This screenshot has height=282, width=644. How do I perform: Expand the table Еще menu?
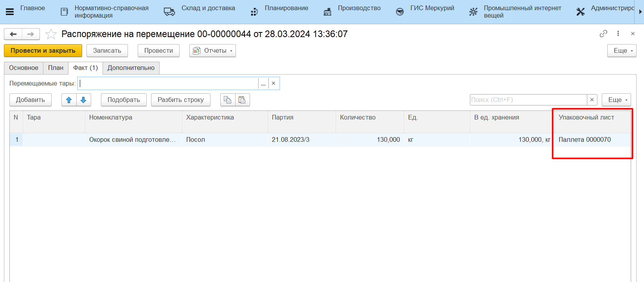click(616, 100)
